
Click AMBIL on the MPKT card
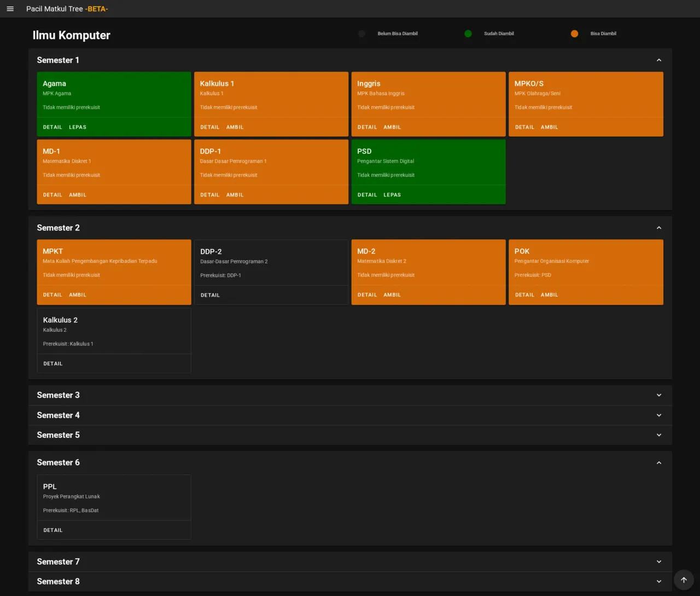[78, 295]
